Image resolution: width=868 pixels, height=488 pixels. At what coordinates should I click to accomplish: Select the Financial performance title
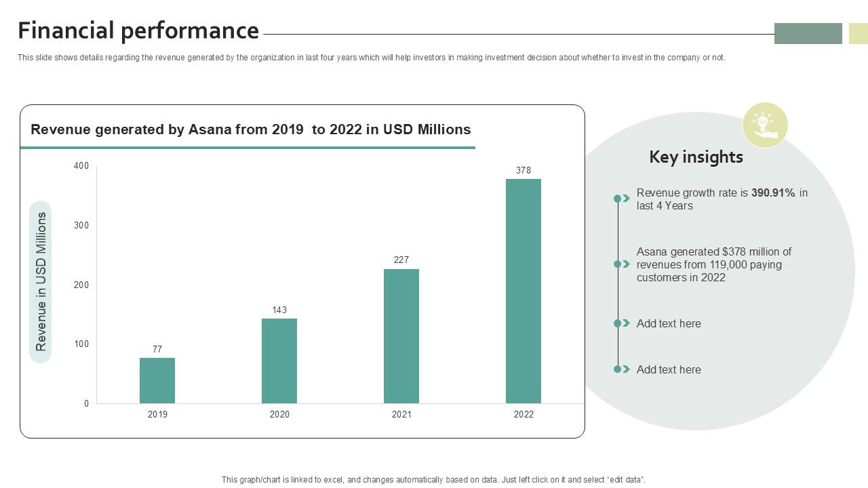pos(138,31)
